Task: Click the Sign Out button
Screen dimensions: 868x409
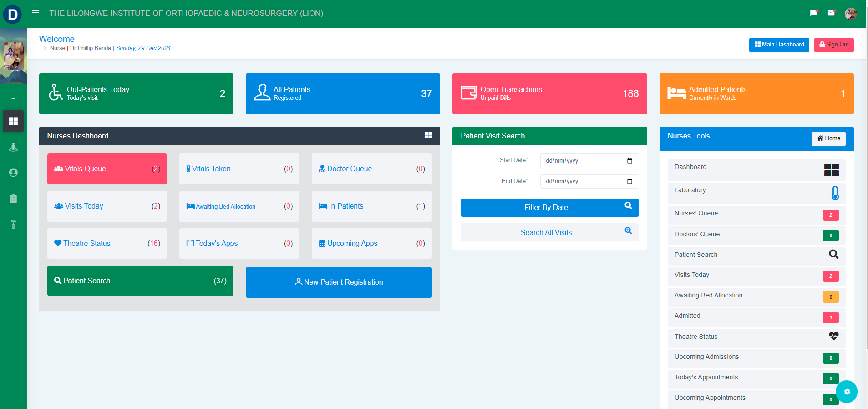Action: click(834, 45)
